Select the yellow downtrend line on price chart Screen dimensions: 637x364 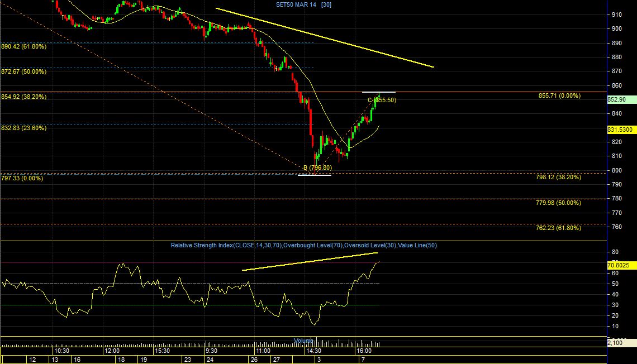click(325, 38)
